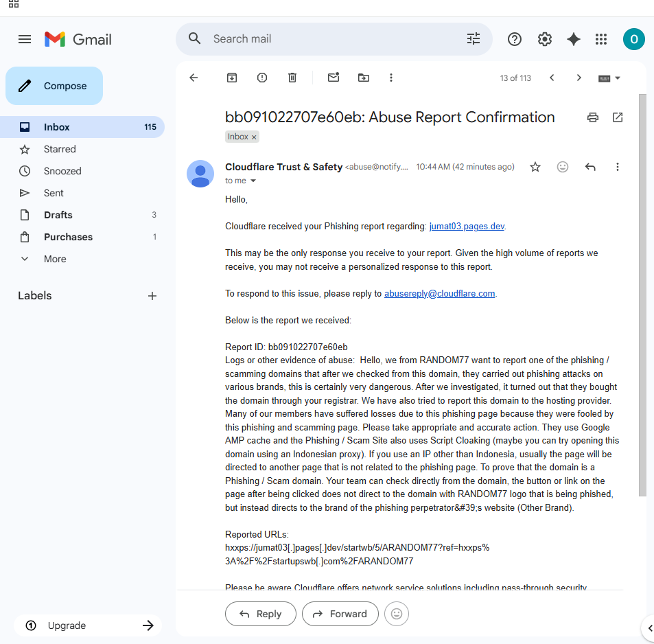654x644 pixels.
Task: Click the Move to folder icon
Action: pyautogui.click(x=363, y=78)
